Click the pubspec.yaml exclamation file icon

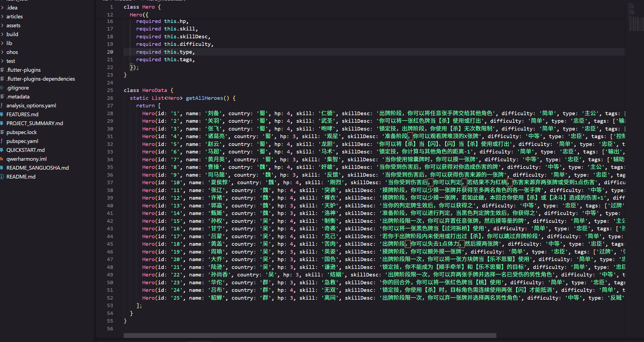point(2,141)
